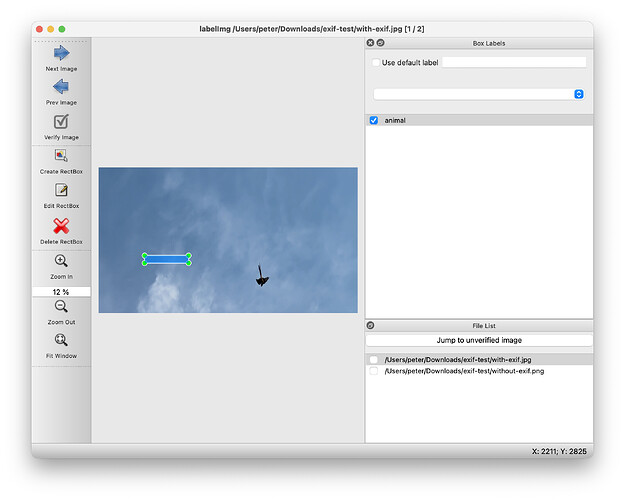Float the Box Labels panel

point(380,43)
